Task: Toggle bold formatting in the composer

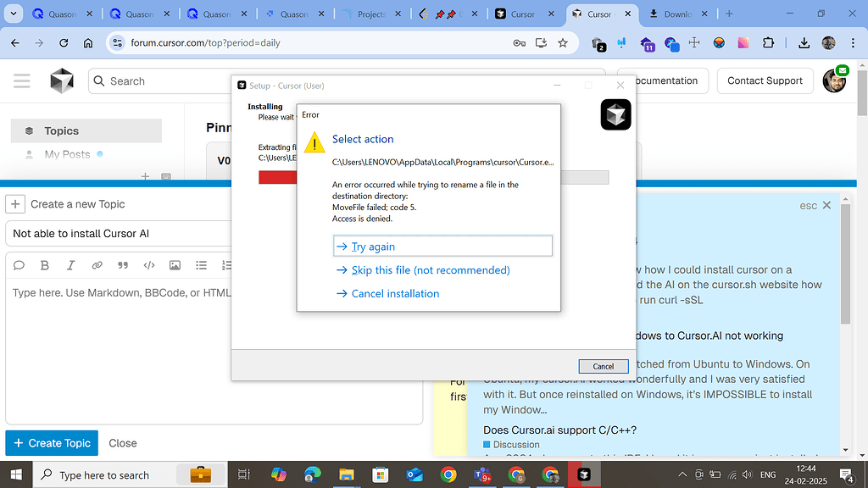Action: [x=45, y=265]
